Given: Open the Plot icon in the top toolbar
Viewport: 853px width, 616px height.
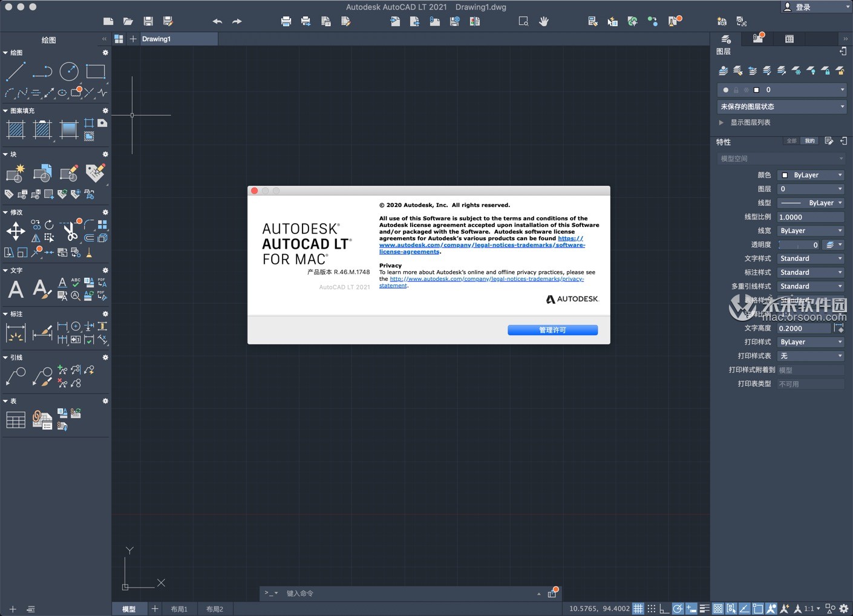Looking at the screenshot, I should pos(286,21).
